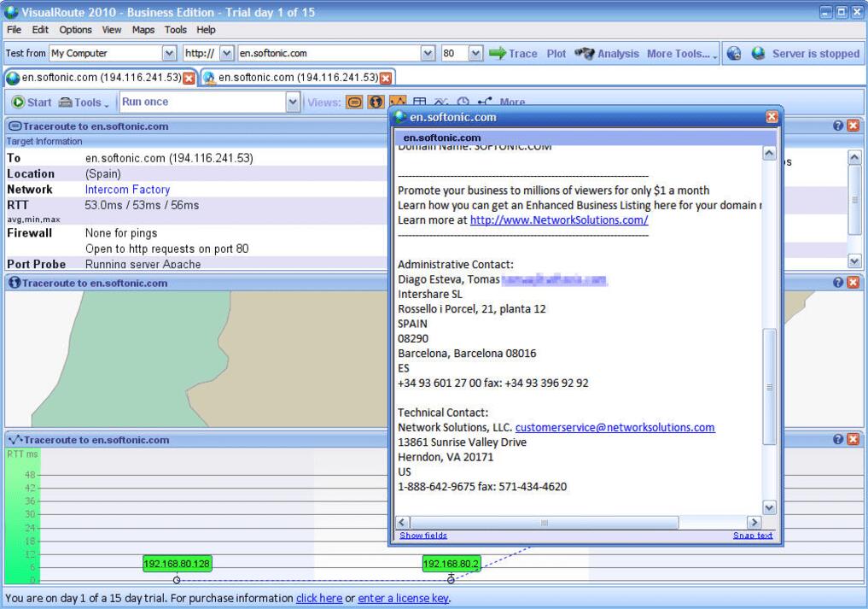Image resolution: width=868 pixels, height=609 pixels.
Task: Open More views menu
Action: 513,102
